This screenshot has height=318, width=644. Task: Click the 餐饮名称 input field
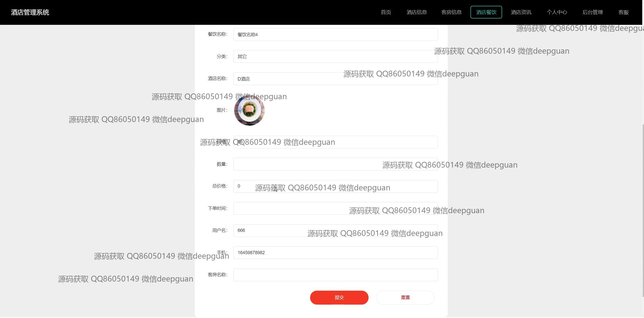click(335, 34)
